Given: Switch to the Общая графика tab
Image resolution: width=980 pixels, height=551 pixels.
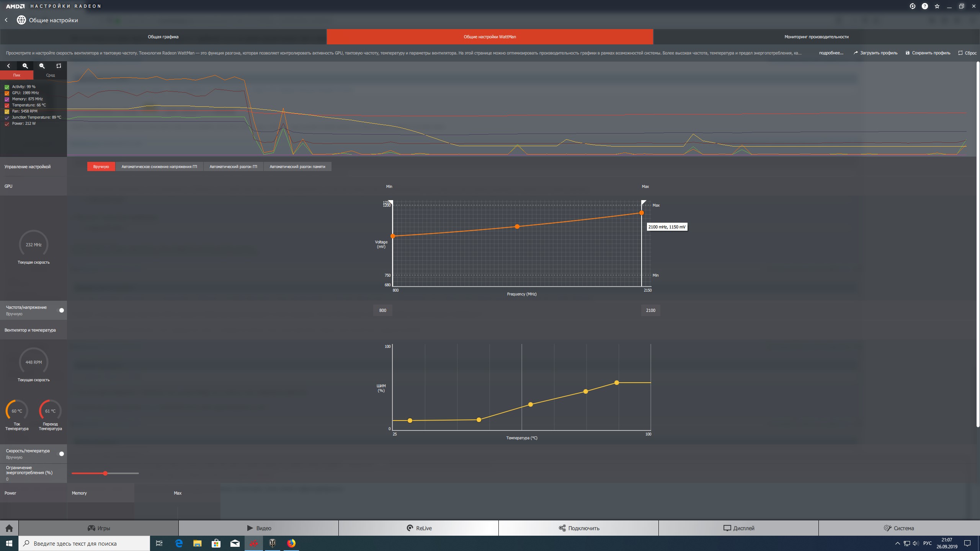Looking at the screenshot, I should 163,37.
